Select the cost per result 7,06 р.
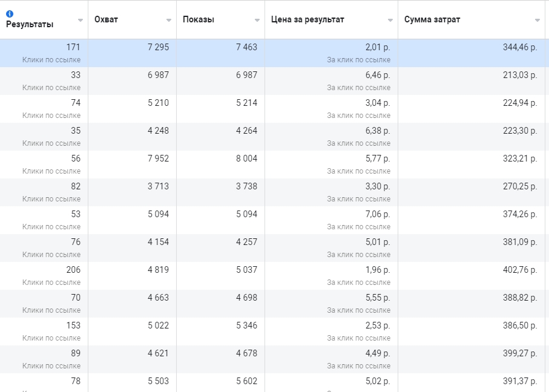The image size is (549, 392). pos(378,214)
